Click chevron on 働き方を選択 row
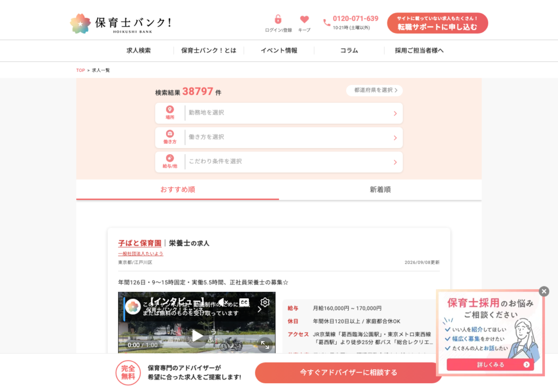The width and height of the screenshot is (558, 392). (x=395, y=138)
